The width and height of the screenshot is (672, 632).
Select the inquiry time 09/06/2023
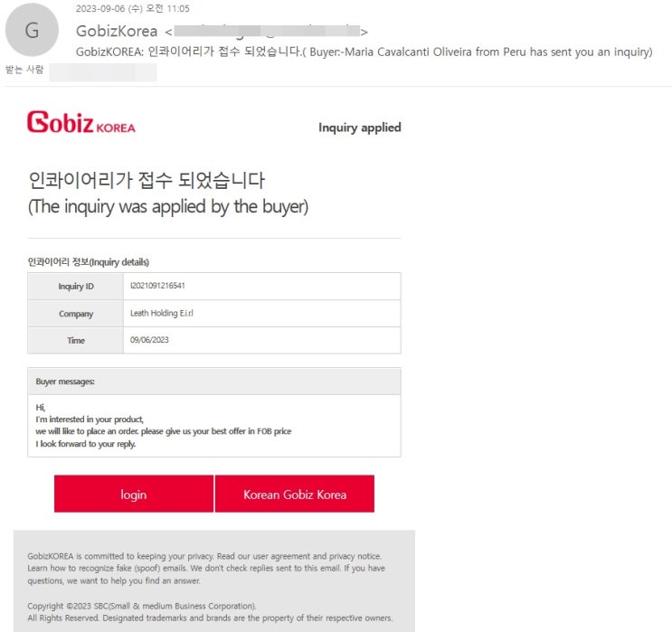coord(149,340)
